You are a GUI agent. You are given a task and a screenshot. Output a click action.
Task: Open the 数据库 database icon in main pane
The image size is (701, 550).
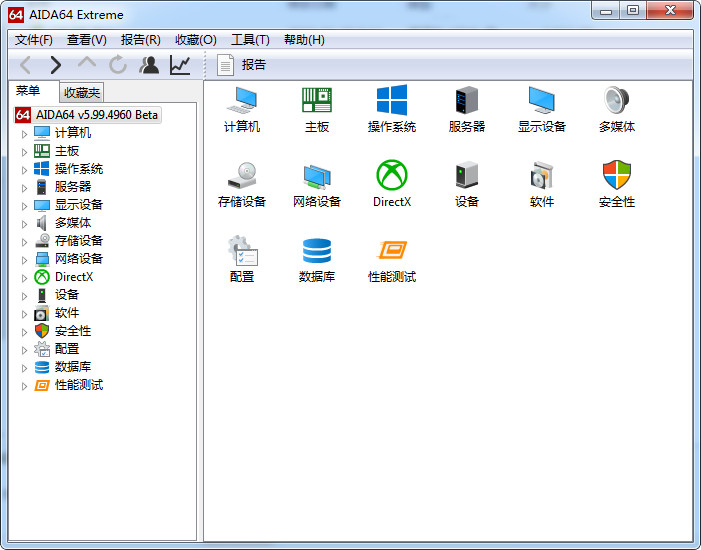click(317, 250)
